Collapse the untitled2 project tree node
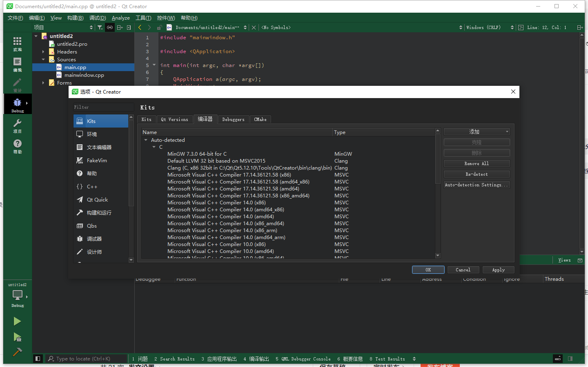The height and width of the screenshot is (367, 588). [36, 36]
